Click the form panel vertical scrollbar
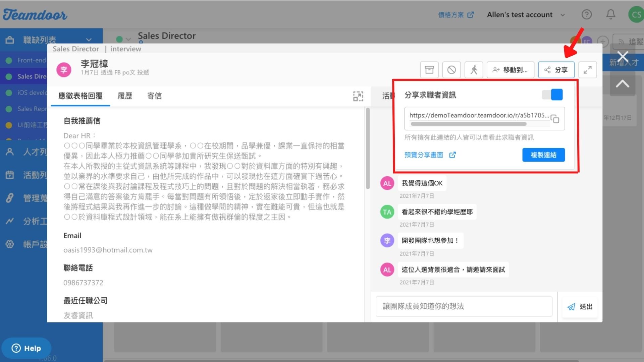 coord(368,148)
